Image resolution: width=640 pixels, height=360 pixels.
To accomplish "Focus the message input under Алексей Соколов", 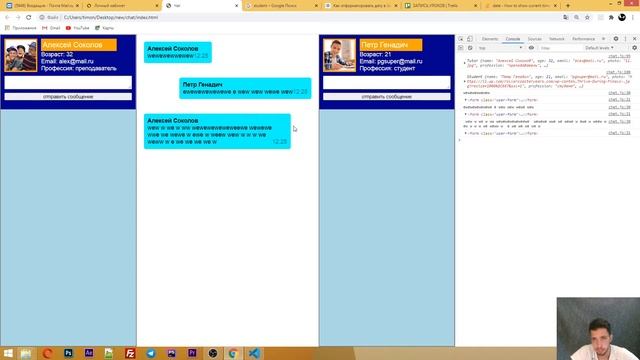I will (68, 82).
